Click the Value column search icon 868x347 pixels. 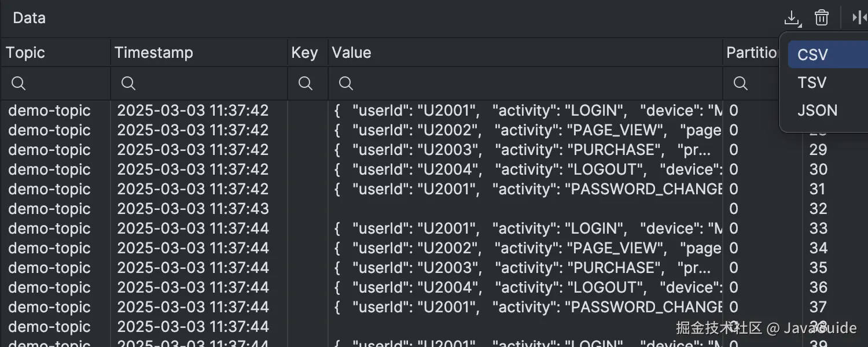[345, 83]
